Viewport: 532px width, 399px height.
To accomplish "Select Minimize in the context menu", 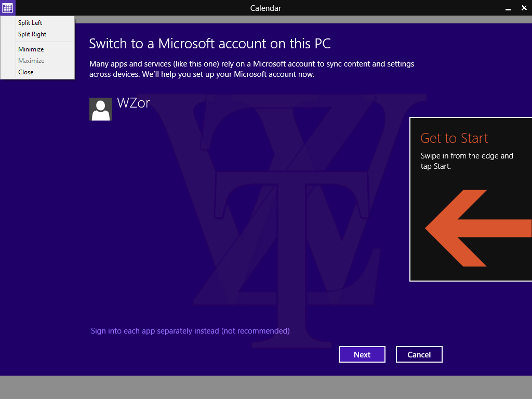I will point(31,49).
